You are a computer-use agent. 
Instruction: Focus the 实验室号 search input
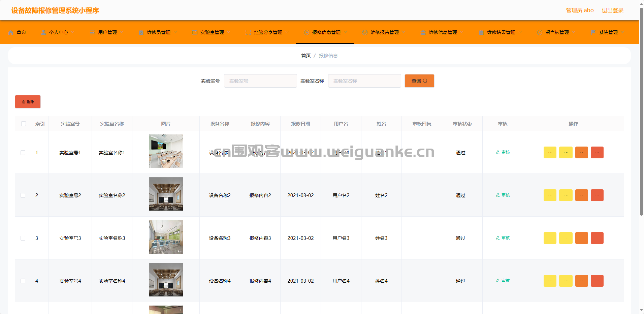pyautogui.click(x=260, y=81)
